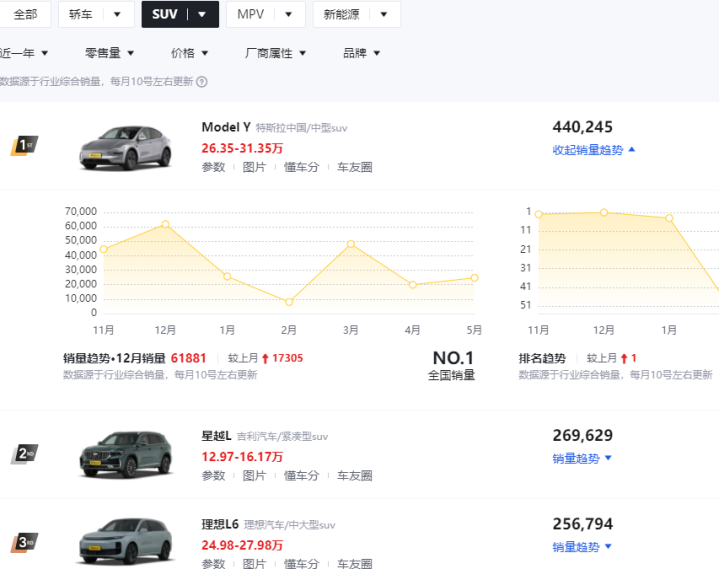Open the 品牌 filter dropdown
Image resolution: width=719 pixels, height=569 pixels.
(361, 53)
